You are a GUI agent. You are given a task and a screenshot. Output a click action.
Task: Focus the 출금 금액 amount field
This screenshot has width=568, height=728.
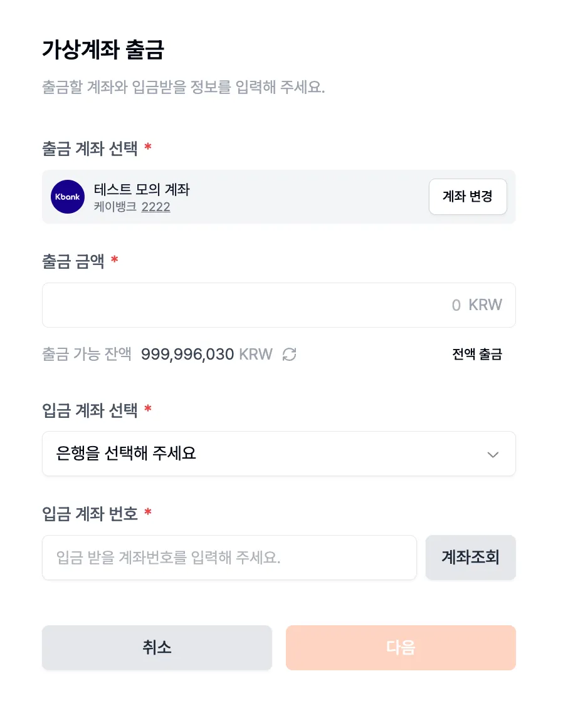tap(278, 305)
